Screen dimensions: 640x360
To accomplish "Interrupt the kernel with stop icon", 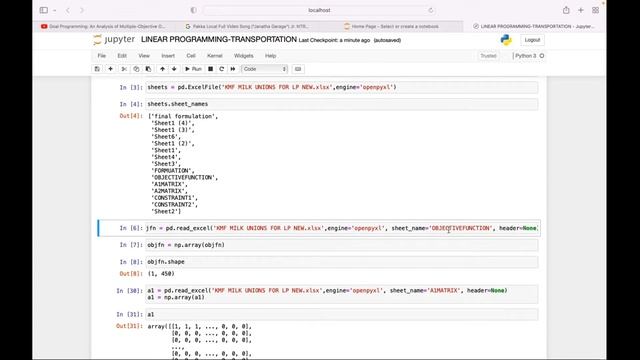I will click(x=211, y=69).
